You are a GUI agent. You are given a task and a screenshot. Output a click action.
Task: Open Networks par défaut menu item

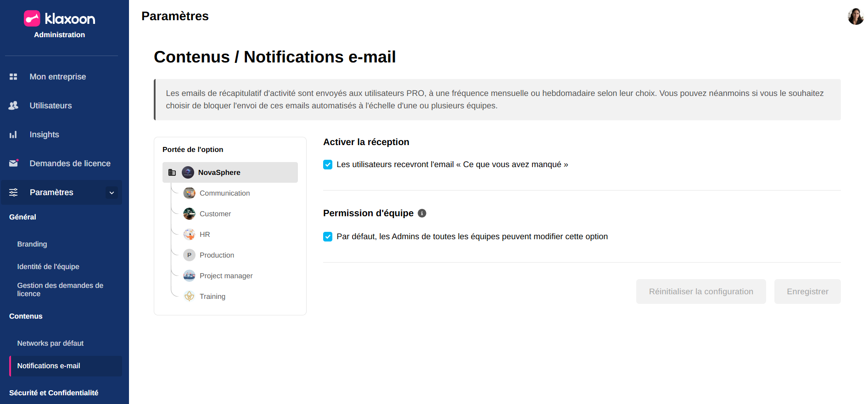coord(50,343)
